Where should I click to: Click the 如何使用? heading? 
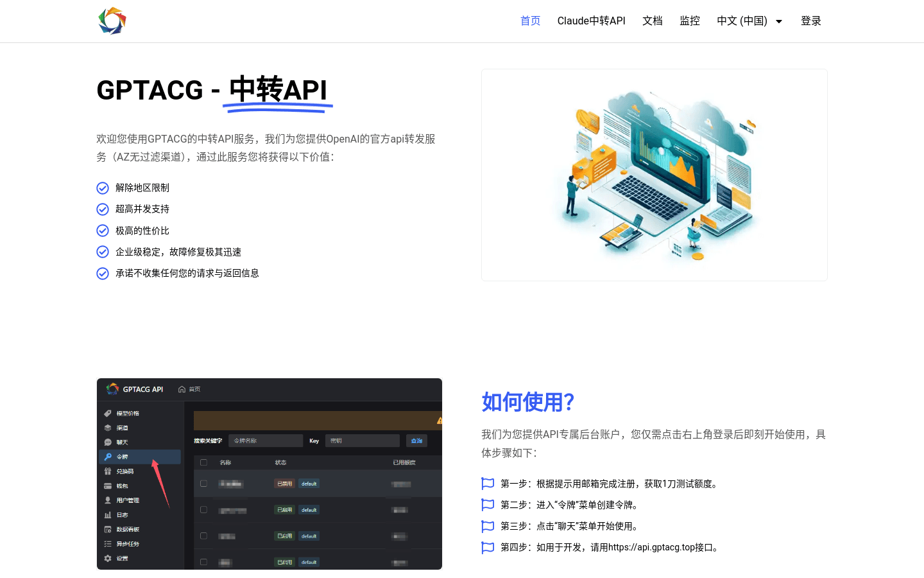pos(527,402)
